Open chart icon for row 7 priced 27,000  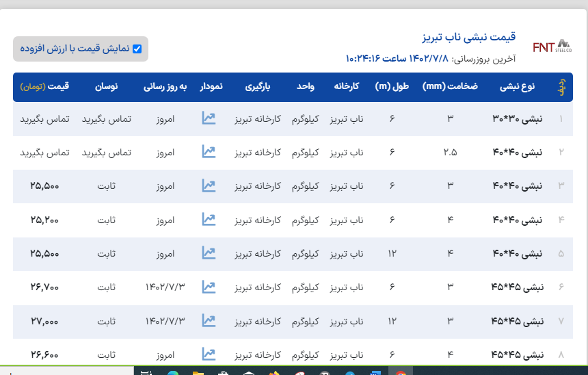pyautogui.click(x=209, y=320)
